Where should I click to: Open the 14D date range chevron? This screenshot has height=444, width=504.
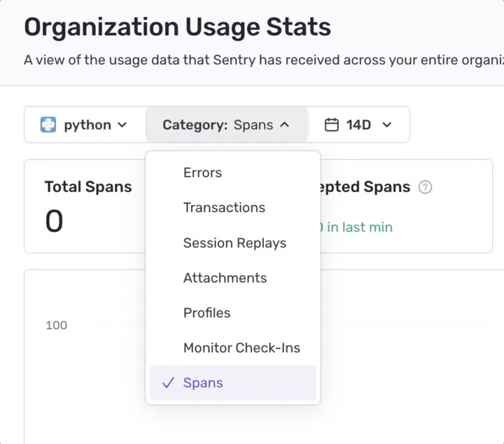(x=386, y=125)
